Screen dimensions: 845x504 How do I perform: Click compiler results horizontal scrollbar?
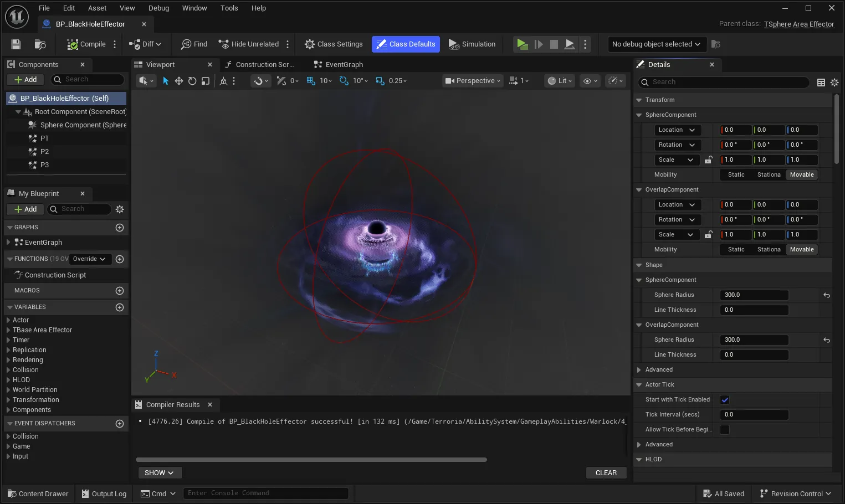tap(311, 460)
